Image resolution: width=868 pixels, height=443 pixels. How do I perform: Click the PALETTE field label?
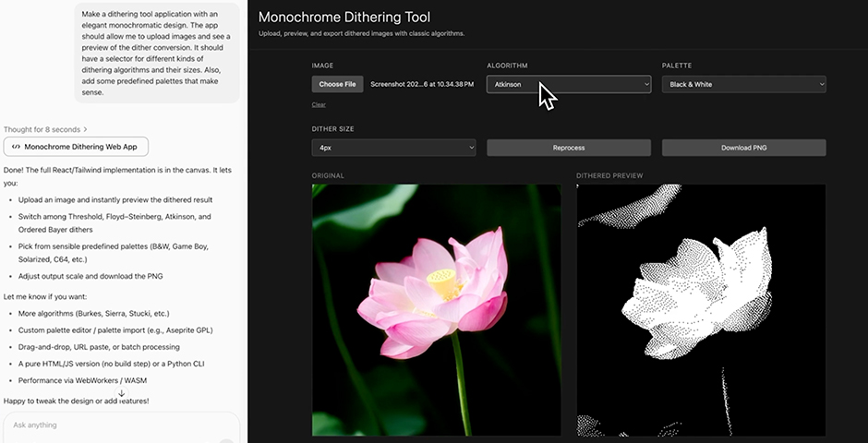tap(677, 66)
